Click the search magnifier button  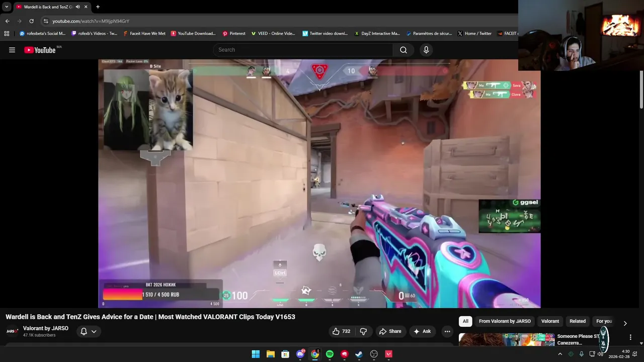coord(404,50)
